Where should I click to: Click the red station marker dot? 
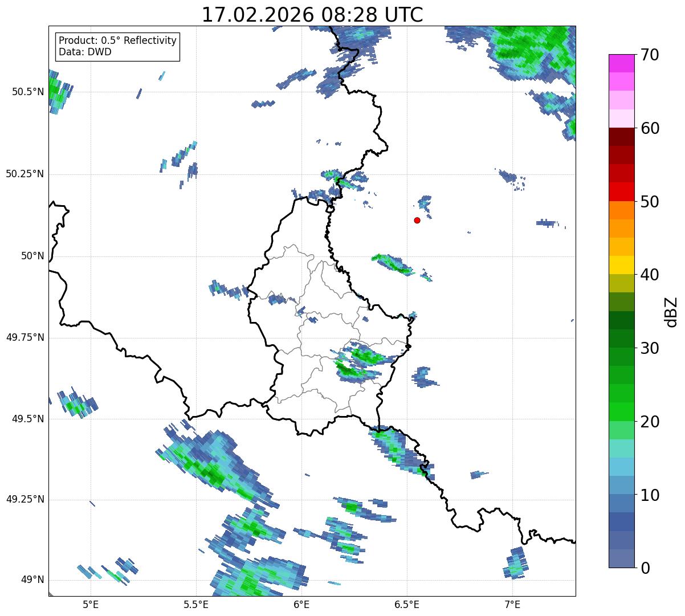417,220
